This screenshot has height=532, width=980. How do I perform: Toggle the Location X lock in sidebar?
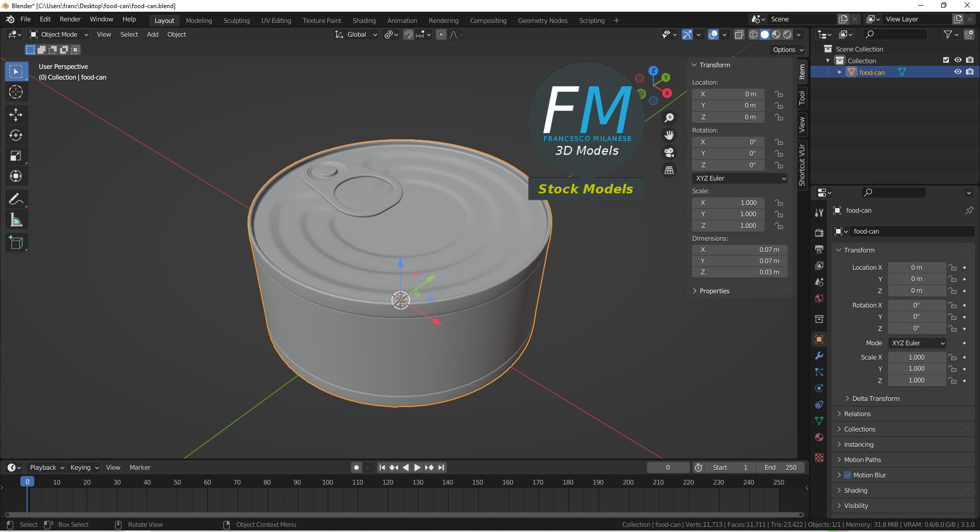(x=779, y=94)
